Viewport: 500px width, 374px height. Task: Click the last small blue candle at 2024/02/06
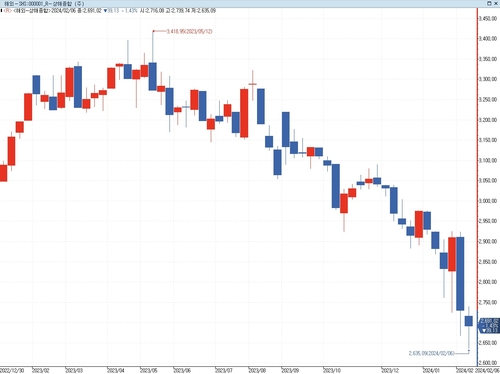point(469,321)
